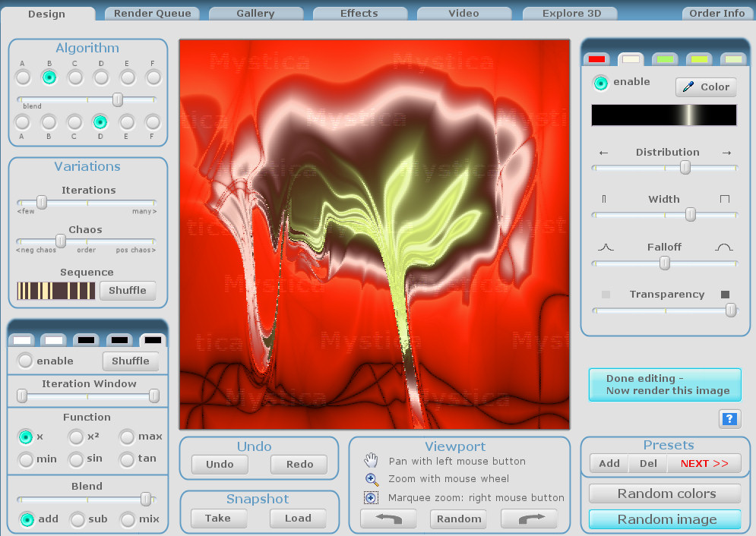756x536 pixels.
Task: Switch to the Gallery tab
Action: [x=255, y=14]
